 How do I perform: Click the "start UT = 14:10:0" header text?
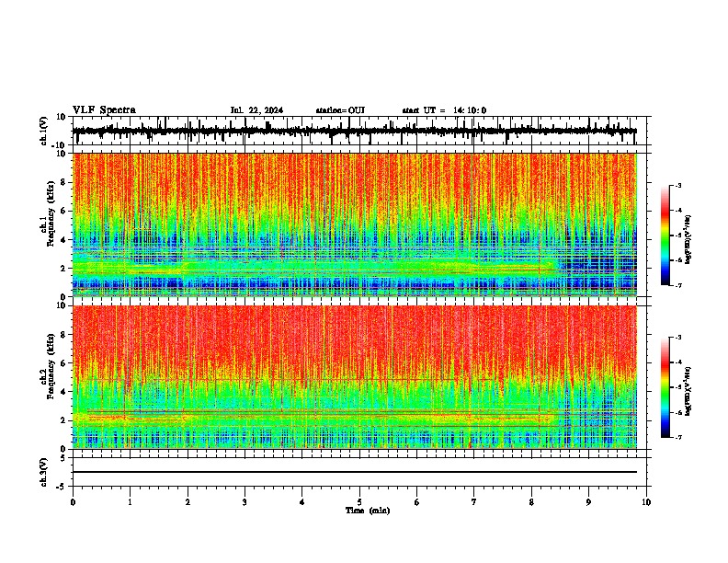pos(444,110)
